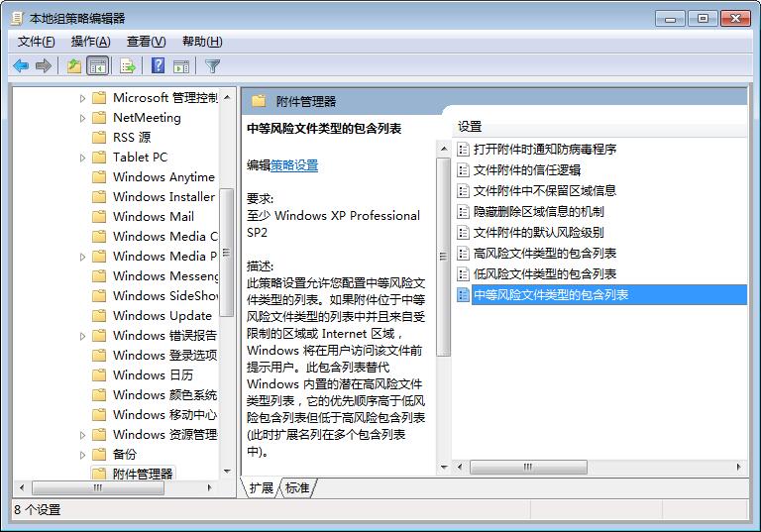Image resolution: width=761 pixels, height=532 pixels.
Task: Click policy icon beside 打开附件时通知防病毒程序
Action: 463,149
